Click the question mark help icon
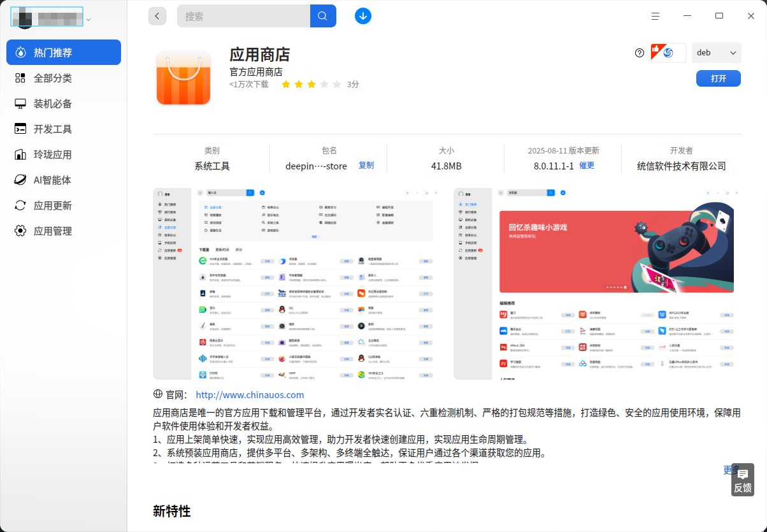The height and width of the screenshot is (532, 767). coord(640,53)
